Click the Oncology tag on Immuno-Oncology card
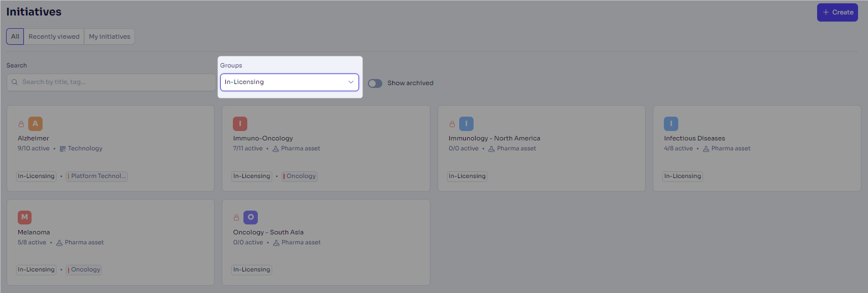Screen dimensions: 868x293 [299, 176]
